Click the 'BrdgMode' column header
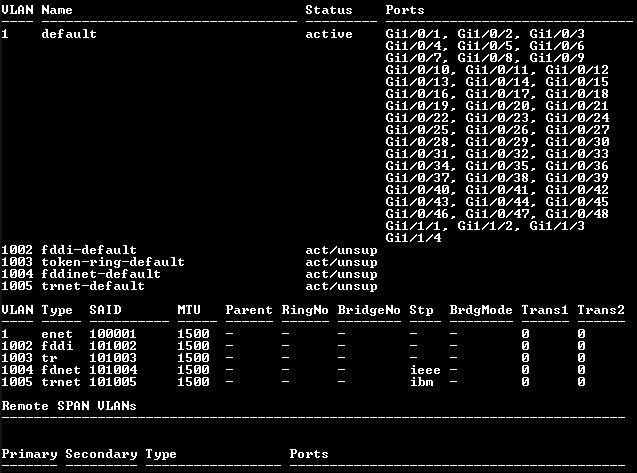Image resolution: width=637 pixels, height=473 pixels. 481,310
